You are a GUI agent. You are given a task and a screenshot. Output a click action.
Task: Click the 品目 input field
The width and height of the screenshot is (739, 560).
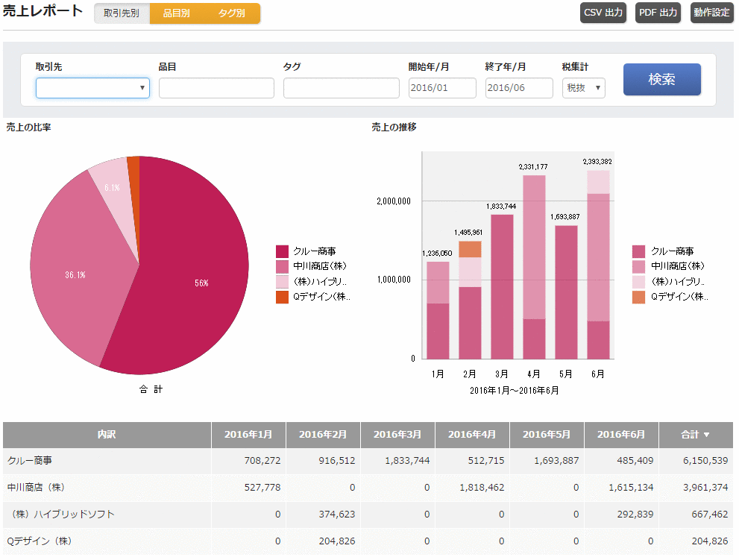coord(216,88)
